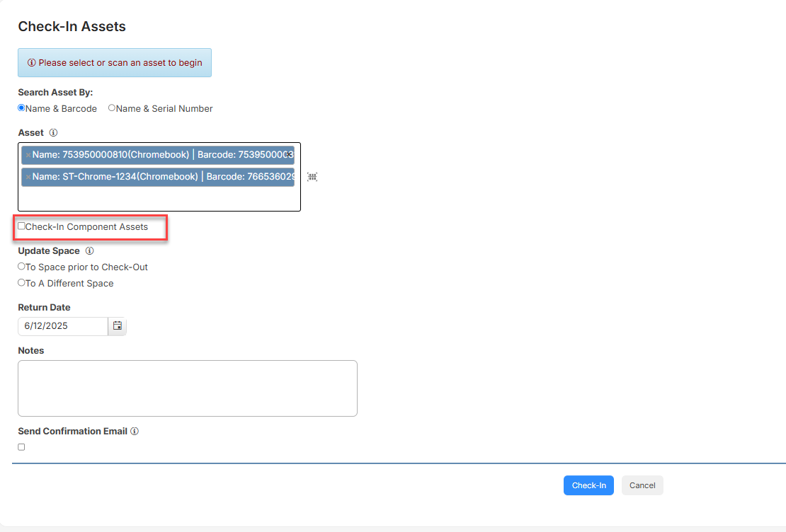Image resolution: width=786 pixels, height=532 pixels.
Task: Select the Name & Barcode search option
Action: 21,108
